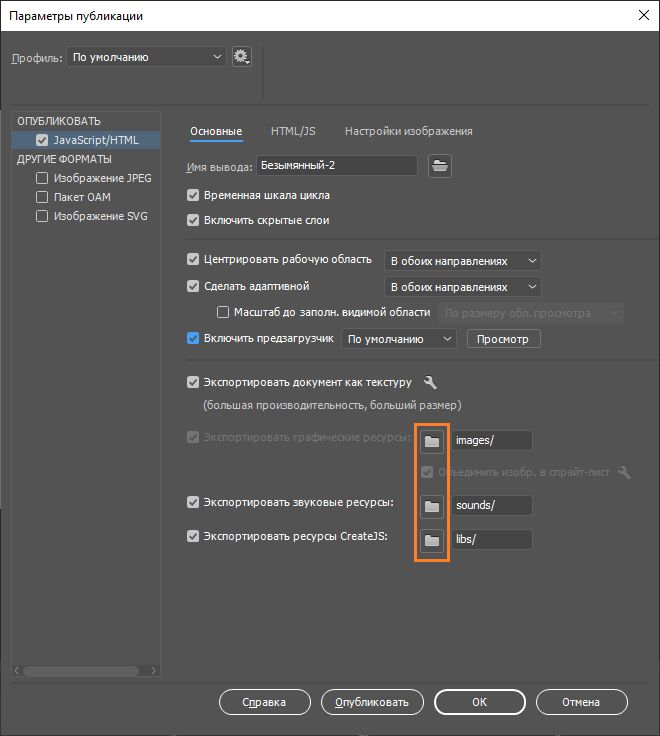Open the centering direction dropdown
Viewport: 660px width, 736px height.
pos(462,261)
